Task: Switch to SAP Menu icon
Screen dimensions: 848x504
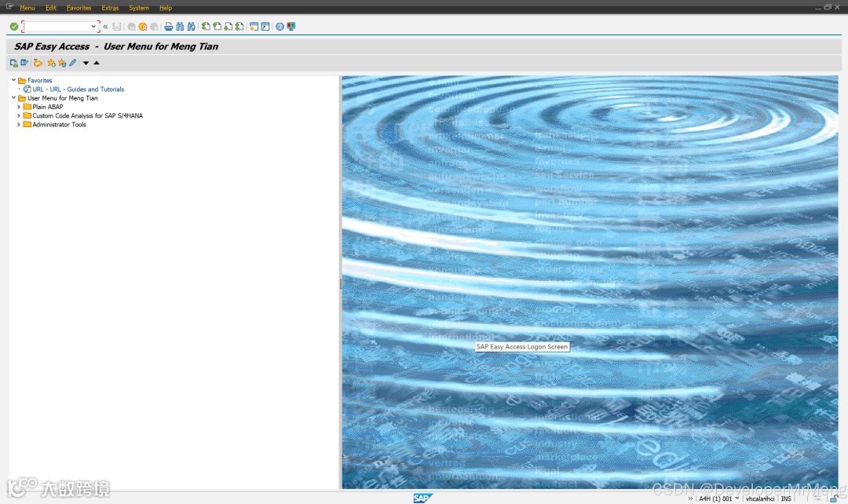Action: coord(24,64)
